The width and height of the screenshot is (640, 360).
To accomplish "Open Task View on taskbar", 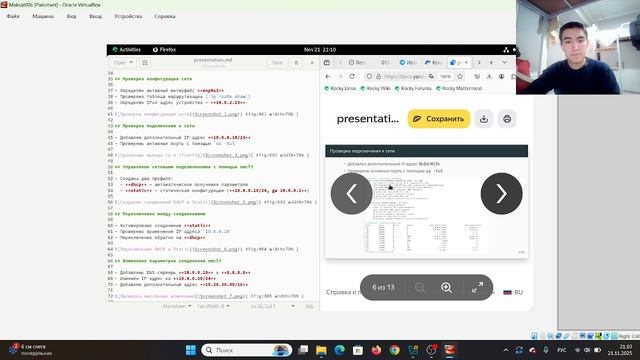I will tap(303, 350).
